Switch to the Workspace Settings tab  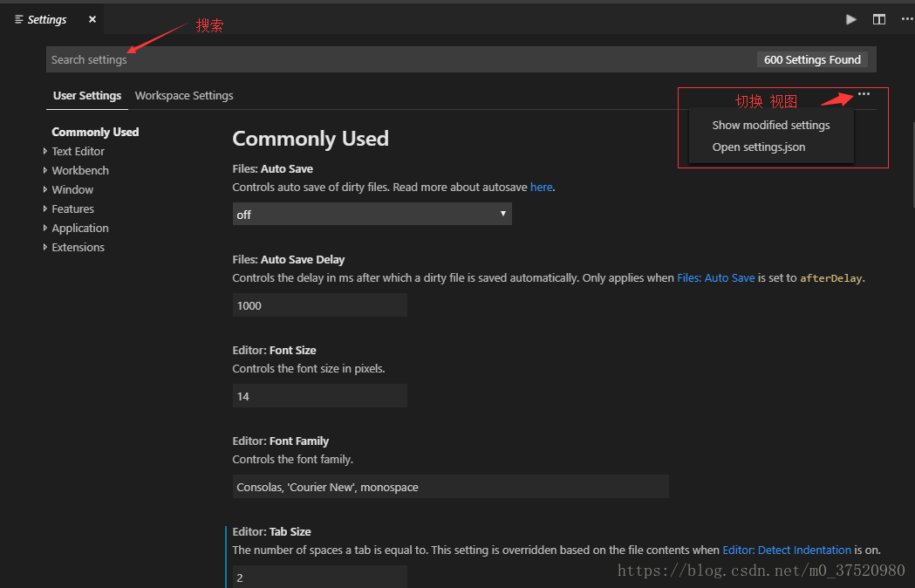click(x=184, y=96)
